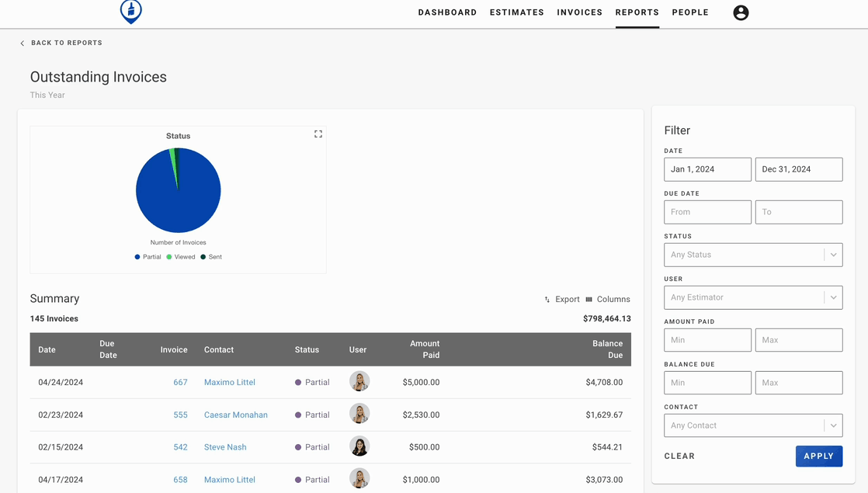The image size is (868, 493).
Task: Click the 02/15/2024 date cell
Action: 61,447
